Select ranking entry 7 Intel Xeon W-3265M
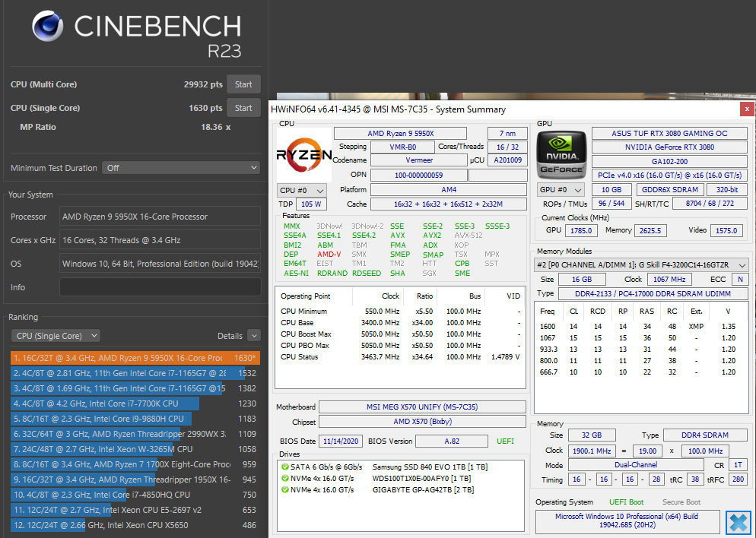756x538 pixels. point(135,449)
